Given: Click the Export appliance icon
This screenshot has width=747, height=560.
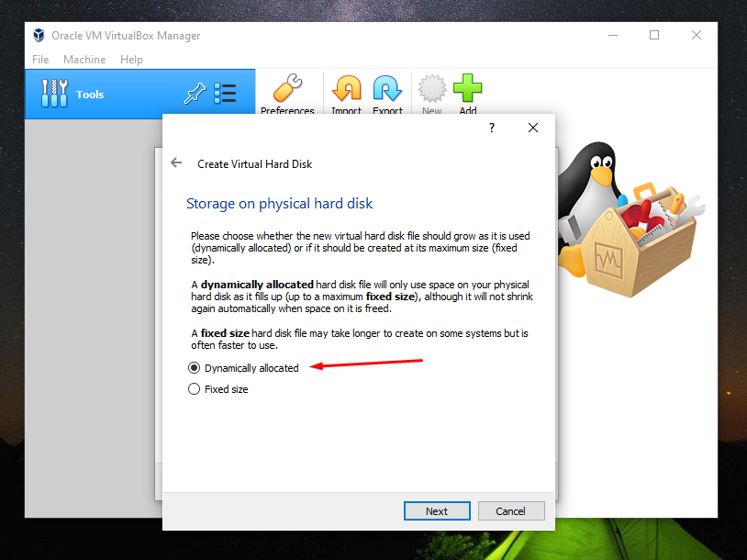Looking at the screenshot, I should (387, 92).
